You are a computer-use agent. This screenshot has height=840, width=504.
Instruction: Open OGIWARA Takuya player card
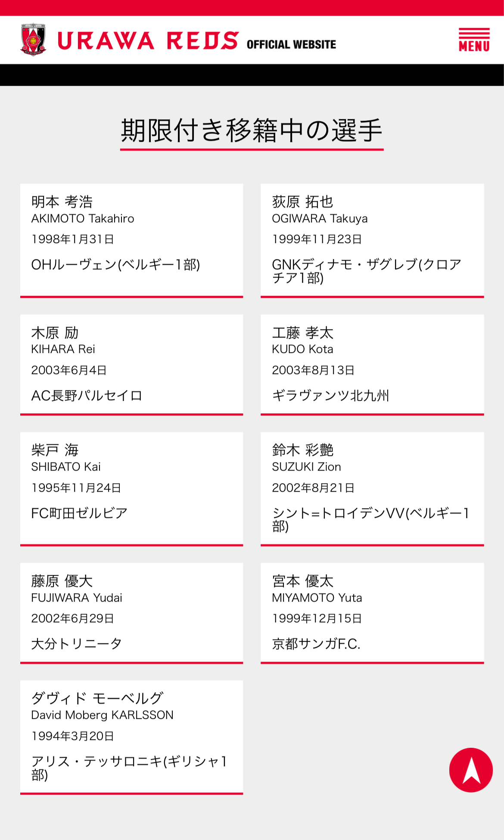(372, 240)
